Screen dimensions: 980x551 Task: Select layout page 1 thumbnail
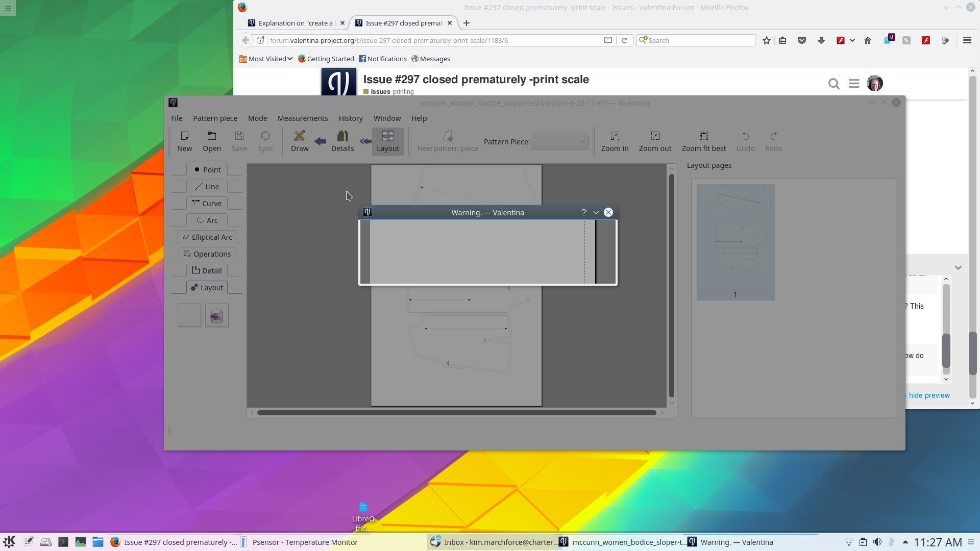pos(736,242)
